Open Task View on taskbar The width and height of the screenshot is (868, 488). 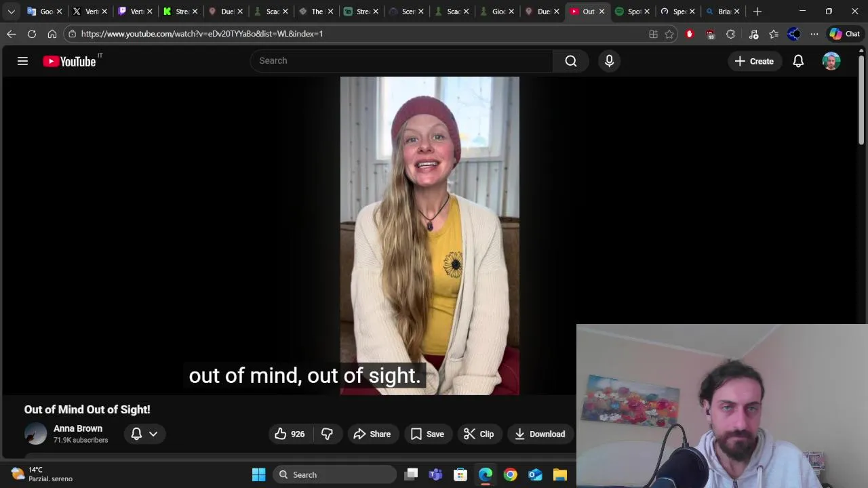pyautogui.click(x=411, y=474)
